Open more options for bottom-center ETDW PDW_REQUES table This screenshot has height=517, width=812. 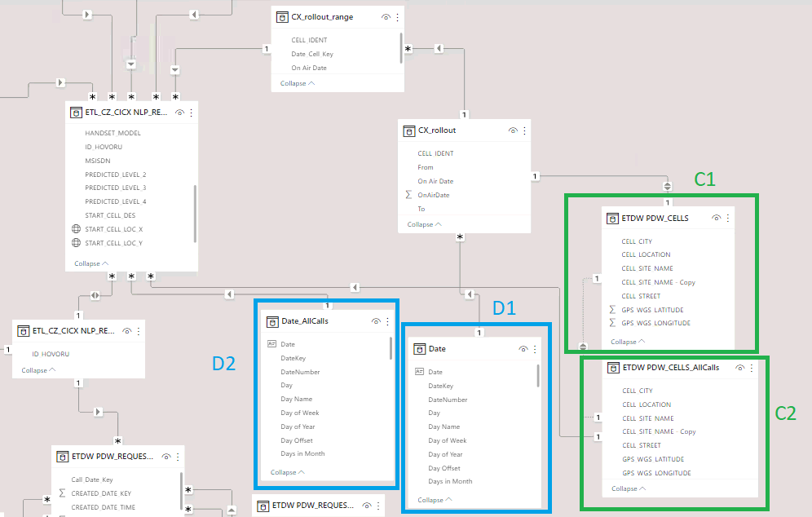(x=378, y=506)
